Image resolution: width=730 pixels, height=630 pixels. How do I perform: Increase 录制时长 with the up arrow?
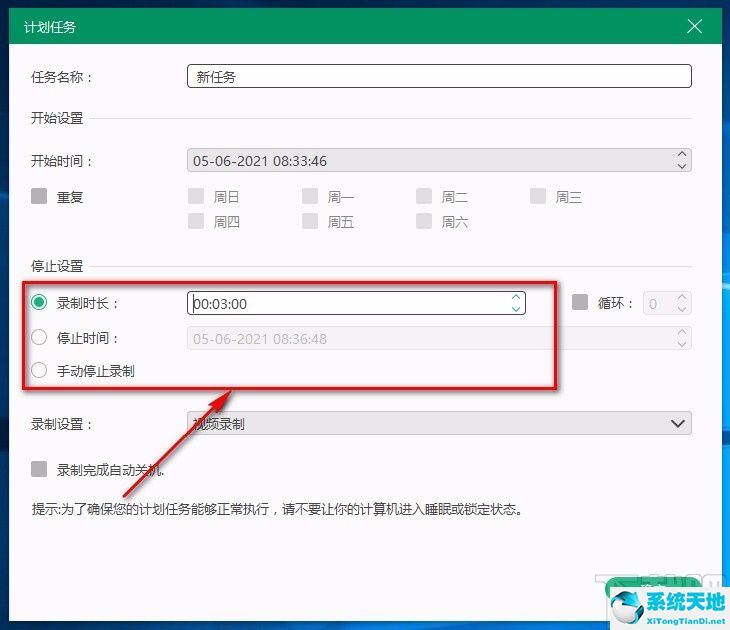[516, 297]
